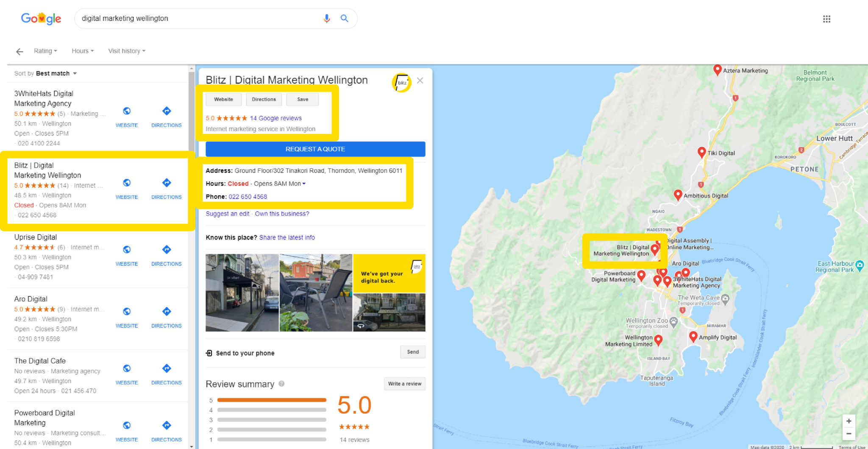Screen dimensions: 868x449
Task: Select the Tiki Digital map pin
Action: (701, 153)
